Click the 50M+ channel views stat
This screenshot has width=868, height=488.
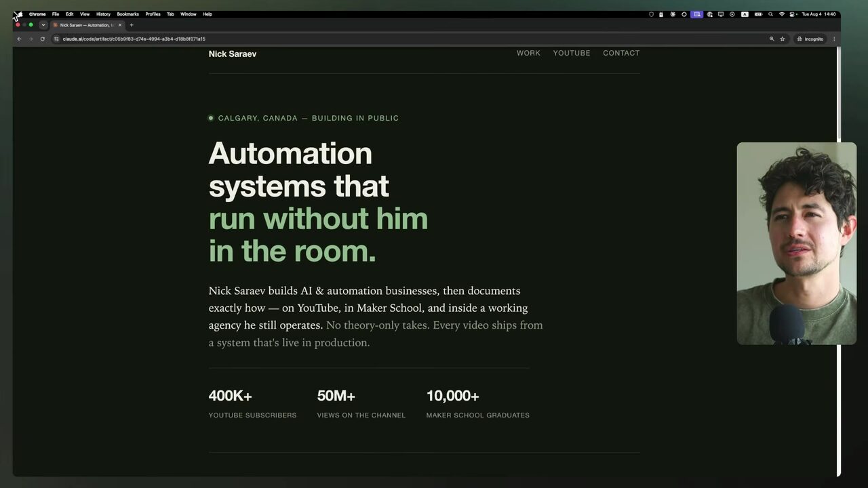(x=361, y=403)
